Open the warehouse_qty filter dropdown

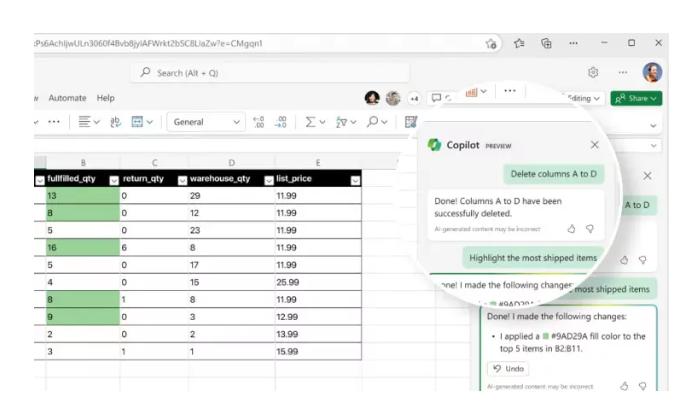[x=268, y=180]
